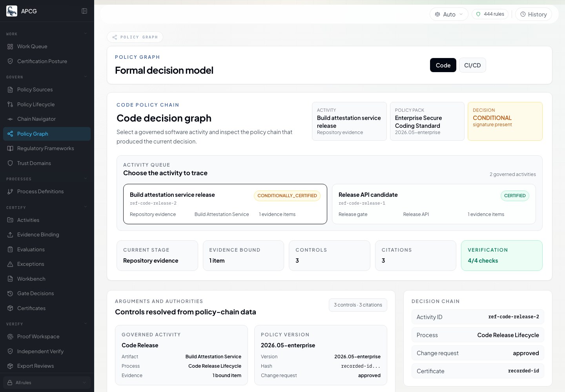Viewport: 565px width, 392px height.
Task: Click Exceptions warning triangle icon
Action: 10,264
